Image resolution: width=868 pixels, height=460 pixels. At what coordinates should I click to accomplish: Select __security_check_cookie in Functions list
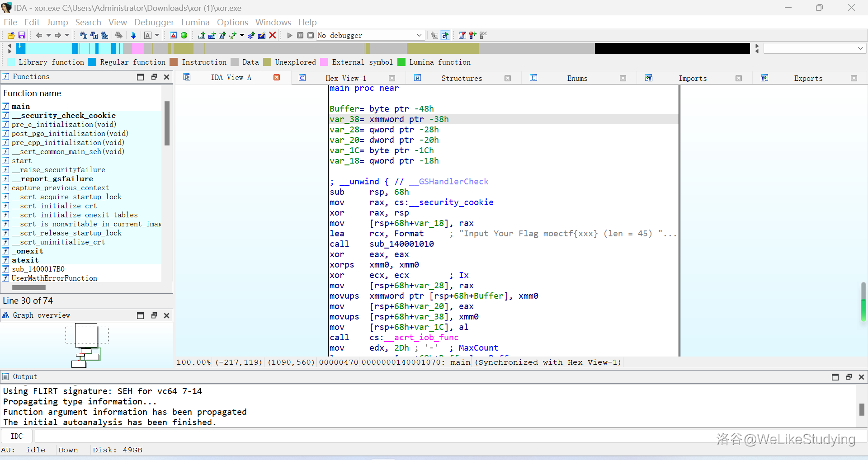63,116
